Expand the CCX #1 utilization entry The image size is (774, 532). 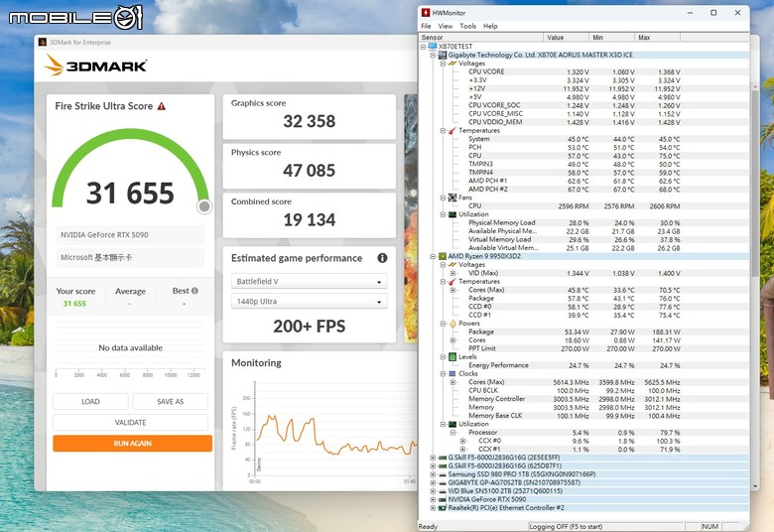(462, 449)
